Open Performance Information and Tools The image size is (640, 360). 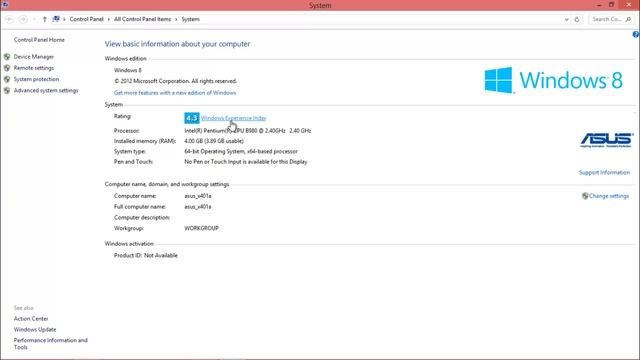(x=51, y=344)
